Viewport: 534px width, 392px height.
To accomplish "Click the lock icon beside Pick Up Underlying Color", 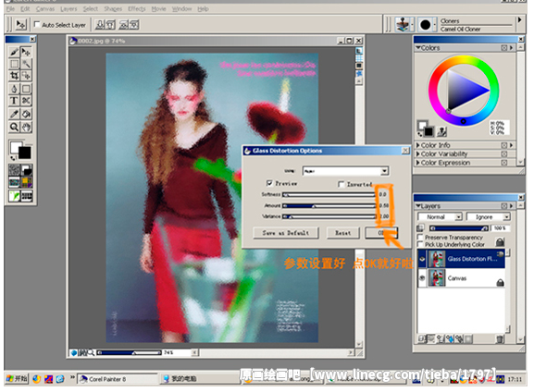I will [x=500, y=242].
